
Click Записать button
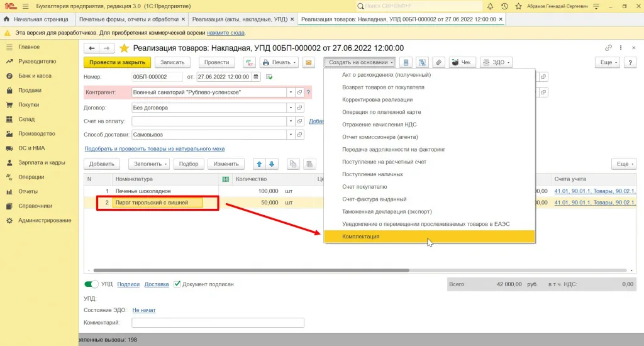(172, 62)
